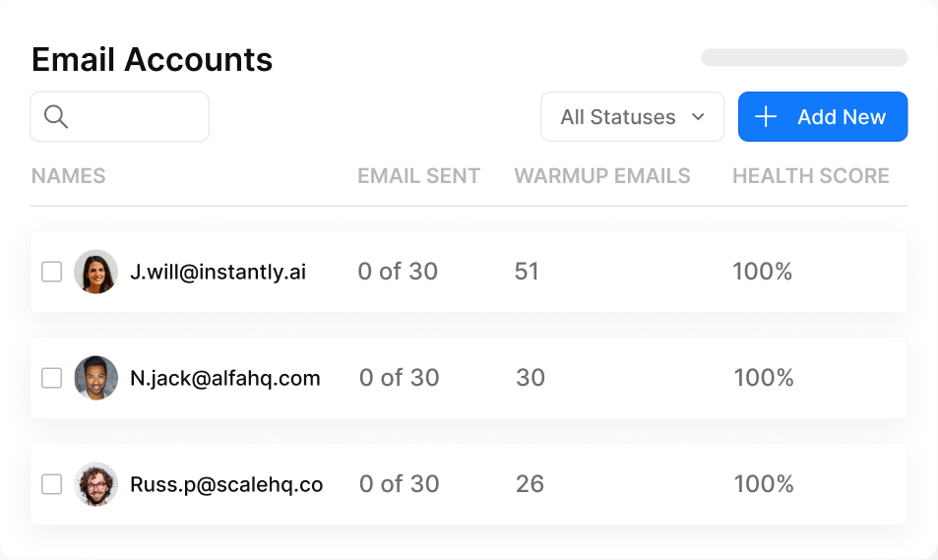The image size is (938, 560).
Task: Open the All Statuses dropdown
Action: 631,117
